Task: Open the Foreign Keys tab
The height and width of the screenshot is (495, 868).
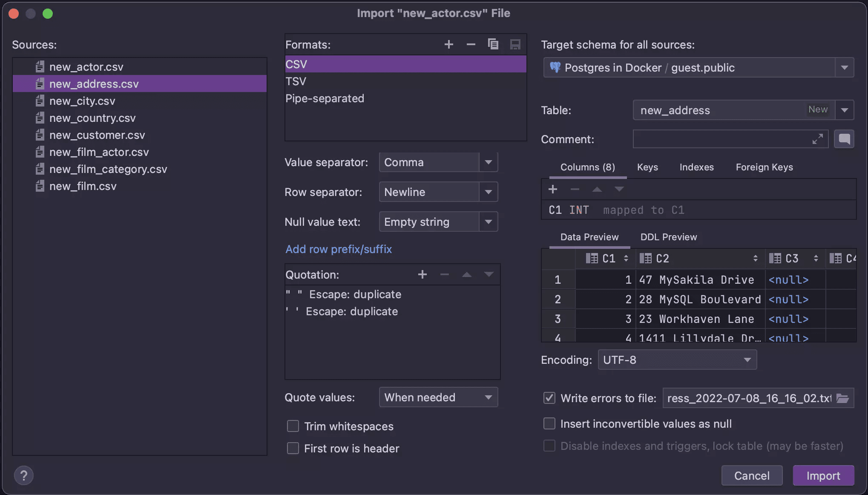Action: (764, 167)
